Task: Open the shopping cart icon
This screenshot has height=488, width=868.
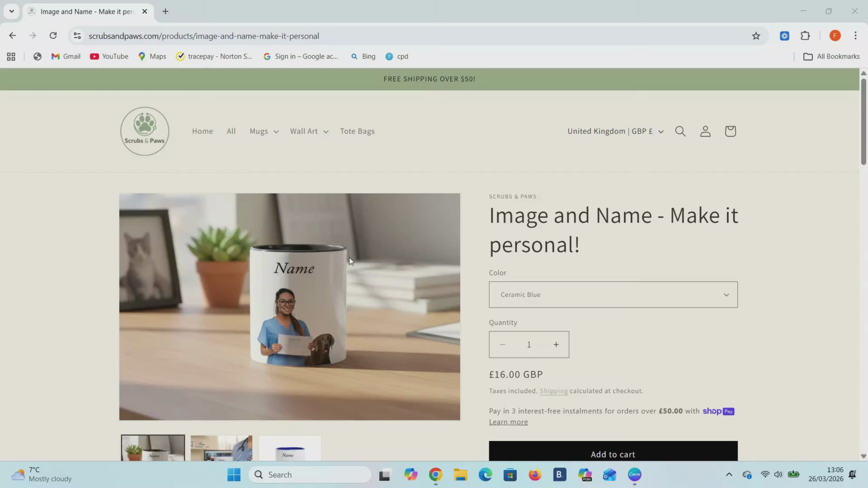Action: pyautogui.click(x=730, y=131)
